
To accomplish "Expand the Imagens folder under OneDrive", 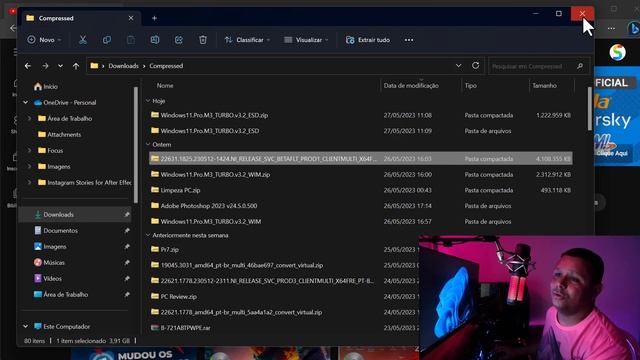I will (x=29, y=167).
